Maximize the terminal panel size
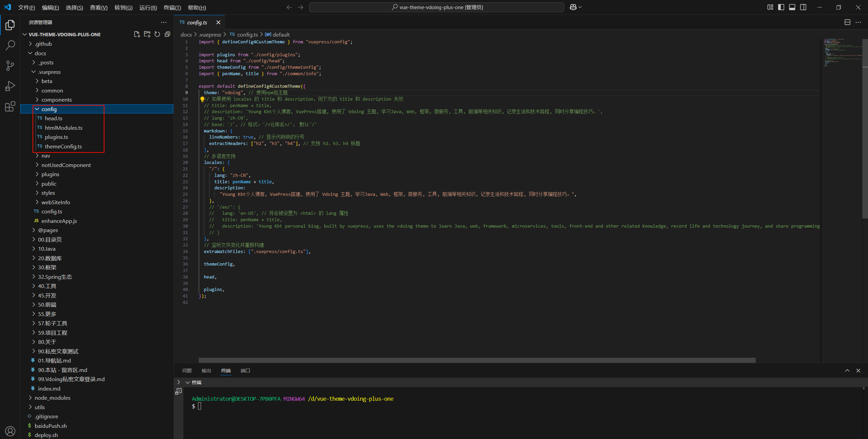This screenshot has width=868, height=439. (x=847, y=371)
